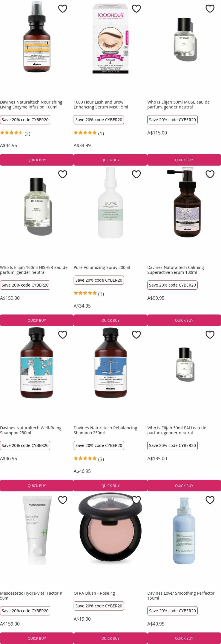
Task: Quick buy the 1000 Hour Lash Serum
Action: point(110,160)
